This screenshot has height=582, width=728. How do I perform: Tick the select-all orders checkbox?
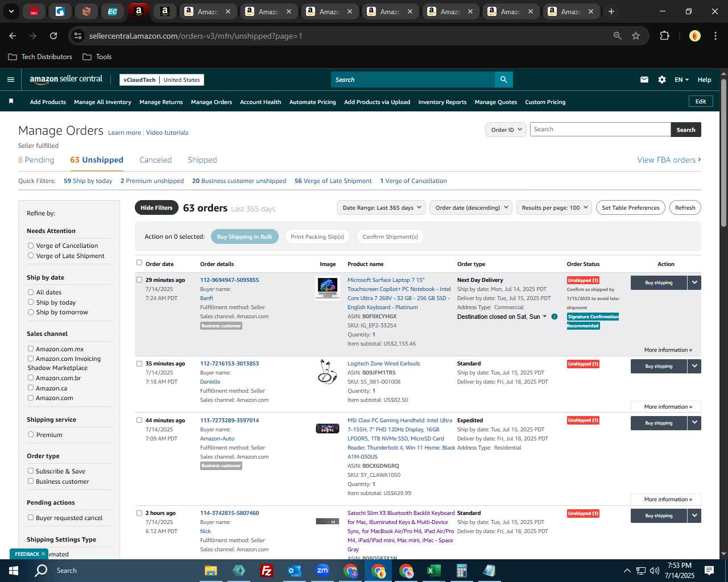point(139,263)
